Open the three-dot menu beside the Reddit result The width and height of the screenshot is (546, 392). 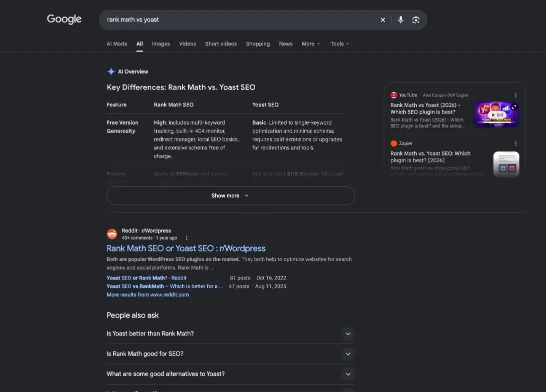(x=187, y=238)
